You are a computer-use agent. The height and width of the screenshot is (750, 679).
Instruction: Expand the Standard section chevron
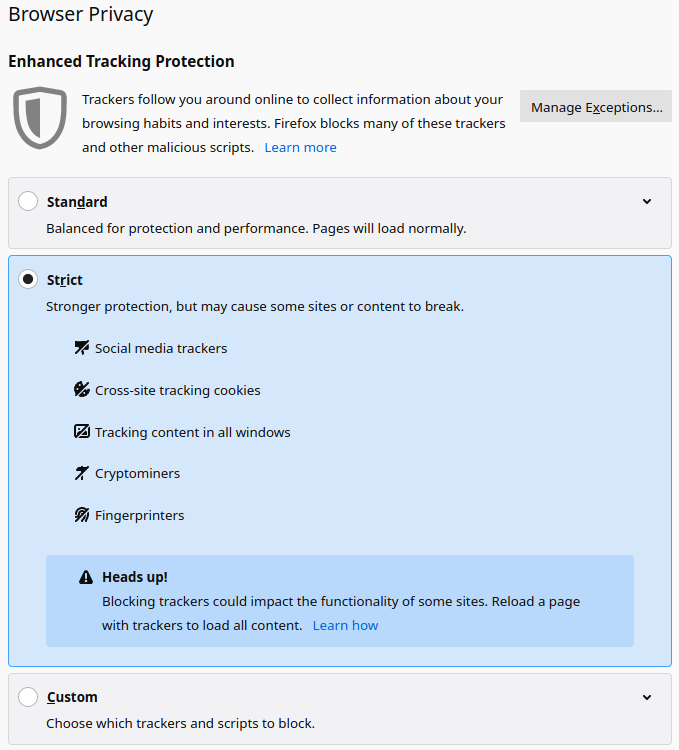[x=647, y=201]
